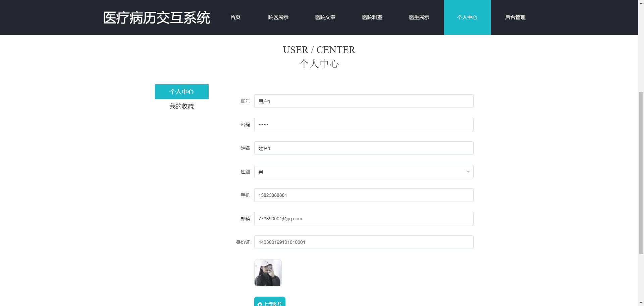Open the 性别 dropdown showing 男
644x306 pixels.
pos(364,172)
